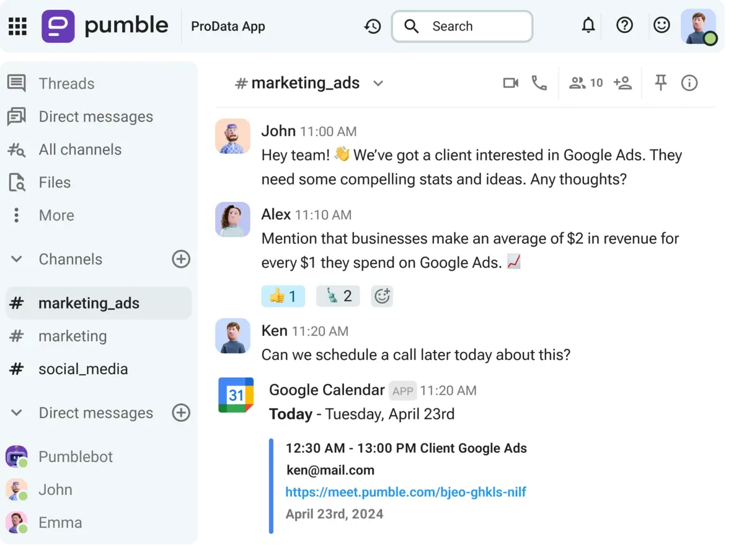Click the Pumble logo icon
This screenshot has height=560, width=744.
click(x=58, y=26)
